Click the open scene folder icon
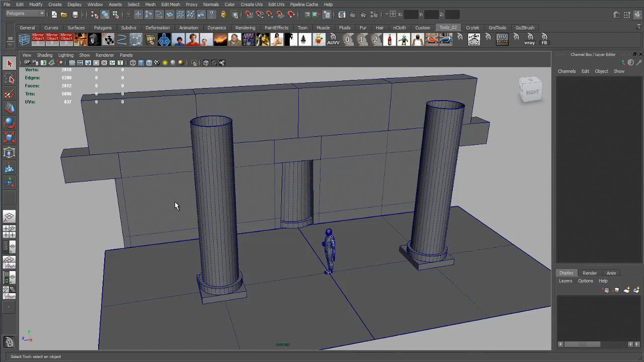This screenshot has height=362, width=644. click(64, 15)
